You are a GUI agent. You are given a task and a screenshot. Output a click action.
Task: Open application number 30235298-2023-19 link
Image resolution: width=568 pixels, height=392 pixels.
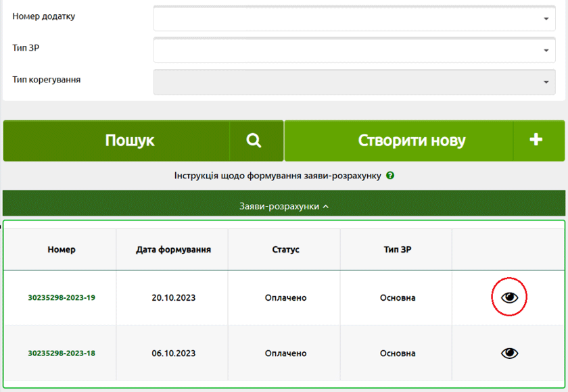pos(62,297)
